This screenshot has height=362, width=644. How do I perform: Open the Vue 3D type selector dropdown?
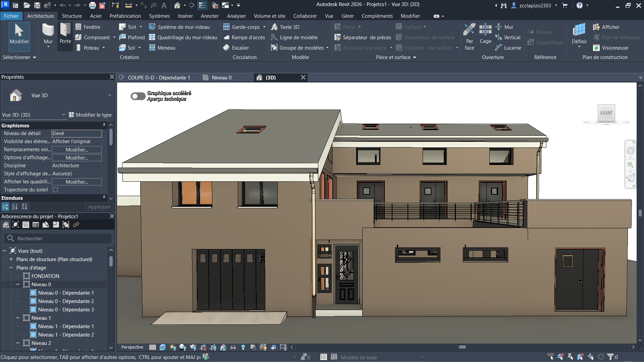coord(109,96)
